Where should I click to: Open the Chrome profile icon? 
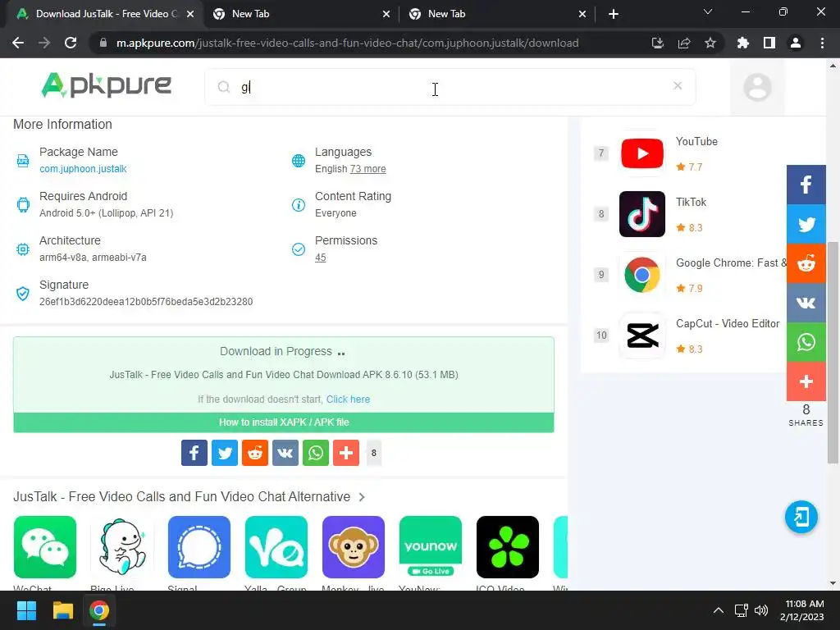point(796,43)
